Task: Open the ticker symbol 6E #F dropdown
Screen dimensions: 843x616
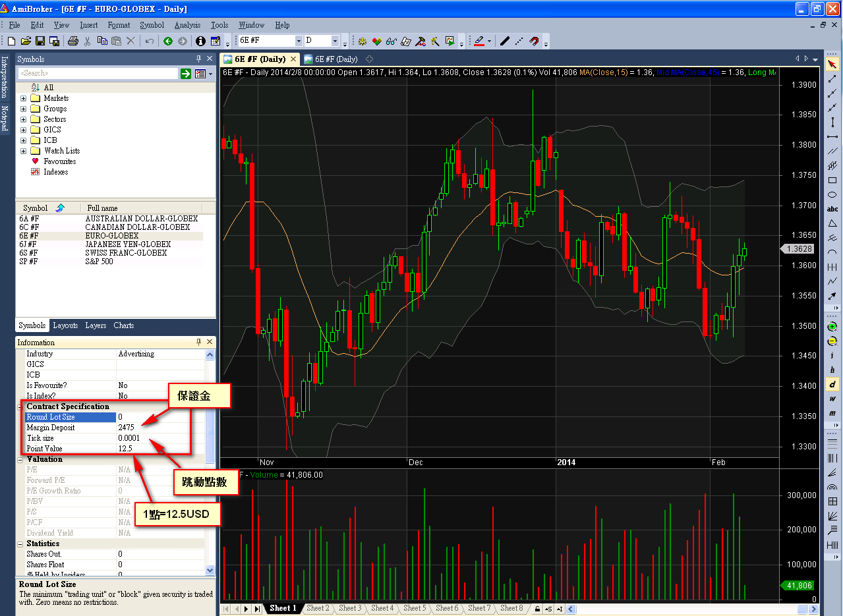Action: (x=299, y=41)
